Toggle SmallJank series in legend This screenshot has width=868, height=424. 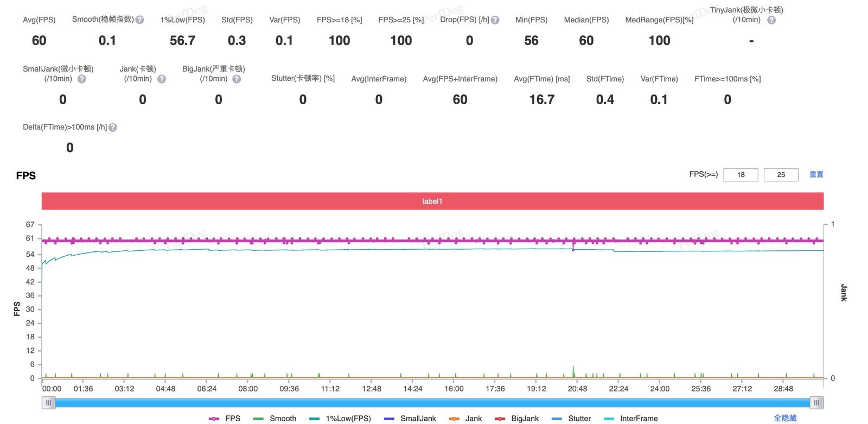click(410, 419)
